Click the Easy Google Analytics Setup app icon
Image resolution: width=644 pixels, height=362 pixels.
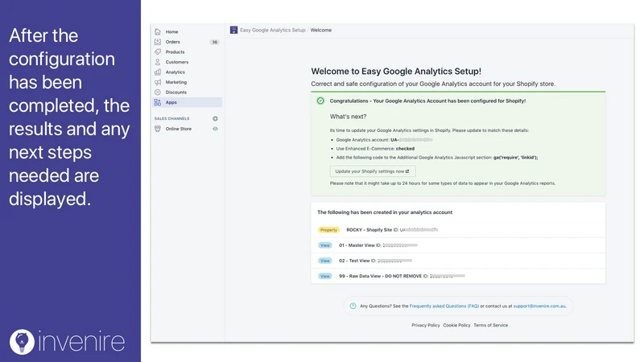(233, 30)
